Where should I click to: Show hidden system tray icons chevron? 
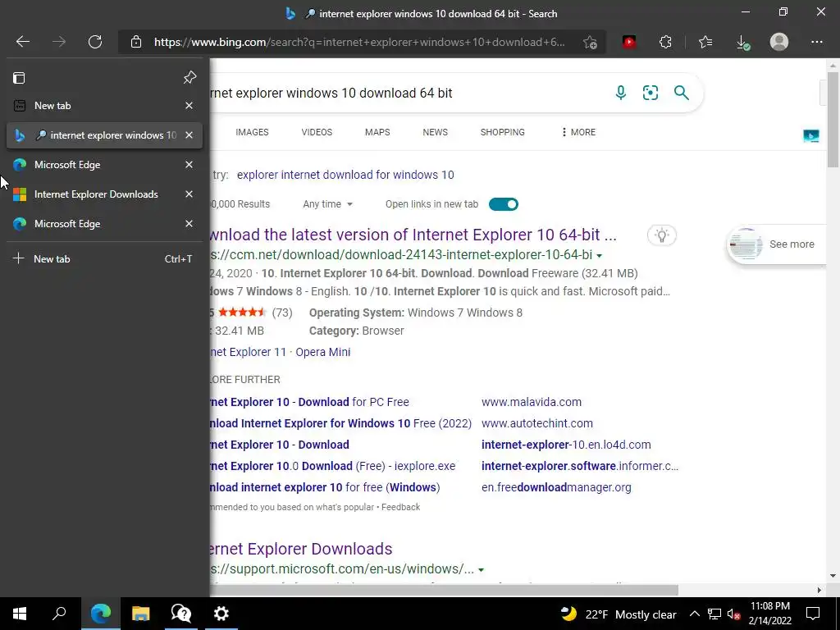tap(694, 614)
